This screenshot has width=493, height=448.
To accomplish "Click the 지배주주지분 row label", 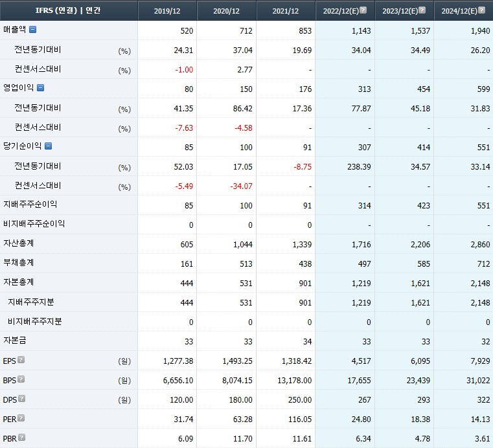I will click(31, 302).
